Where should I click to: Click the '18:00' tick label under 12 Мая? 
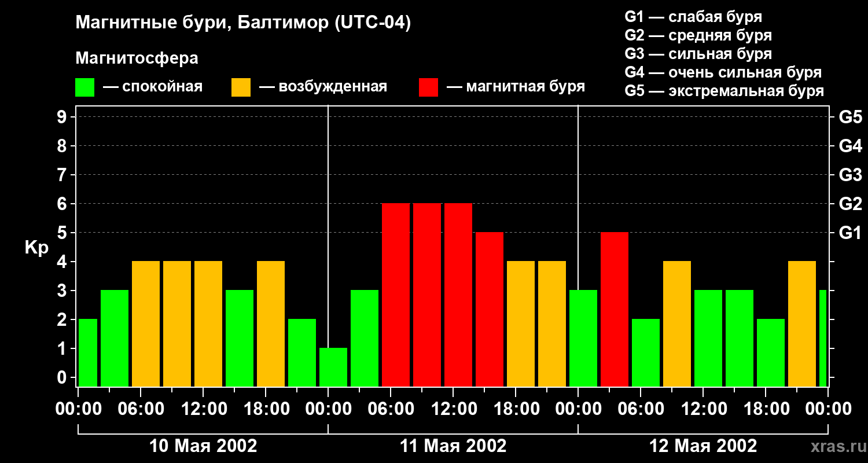pyautogui.click(x=766, y=409)
